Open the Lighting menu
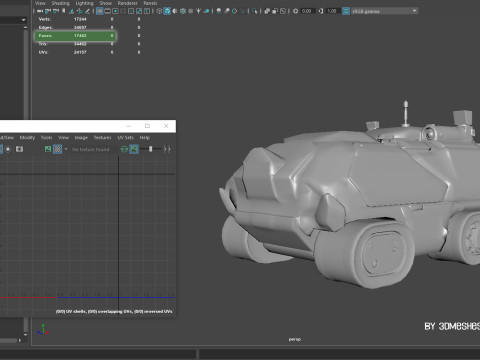The width and height of the screenshot is (480, 360). (84, 3)
